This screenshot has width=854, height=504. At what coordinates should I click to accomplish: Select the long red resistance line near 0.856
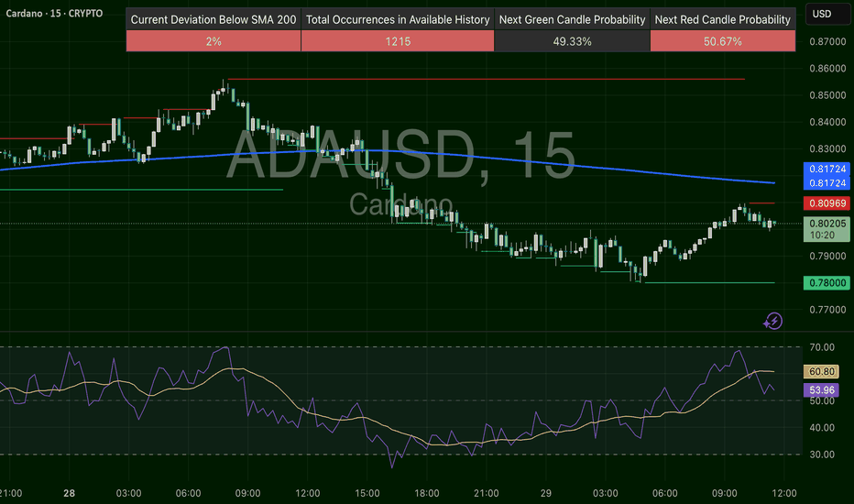click(487, 80)
